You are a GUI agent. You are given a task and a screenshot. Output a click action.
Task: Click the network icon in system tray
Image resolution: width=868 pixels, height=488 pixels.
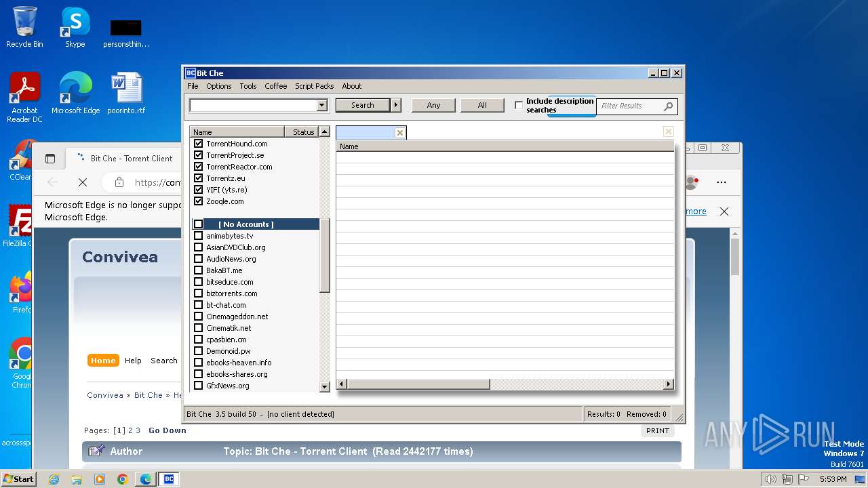[787, 479]
